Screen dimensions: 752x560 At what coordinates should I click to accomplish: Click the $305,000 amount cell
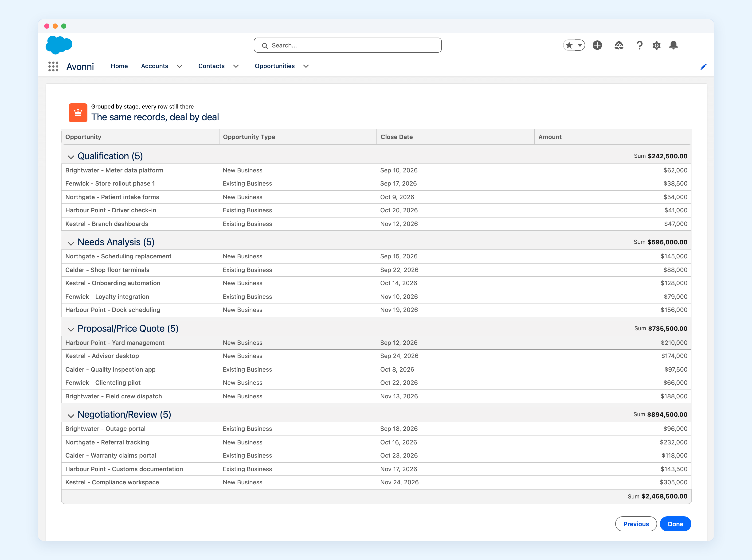tap(673, 483)
